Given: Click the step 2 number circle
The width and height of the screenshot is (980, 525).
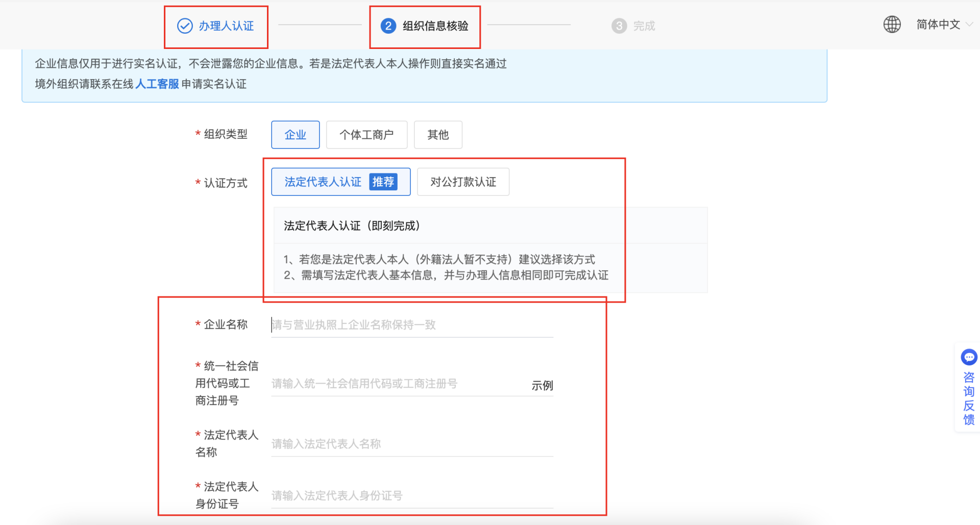Looking at the screenshot, I should (x=388, y=26).
